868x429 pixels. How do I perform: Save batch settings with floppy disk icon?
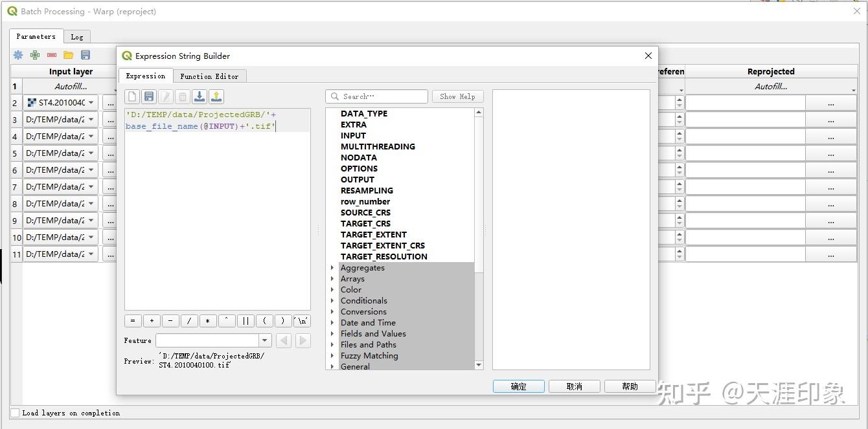click(x=86, y=55)
